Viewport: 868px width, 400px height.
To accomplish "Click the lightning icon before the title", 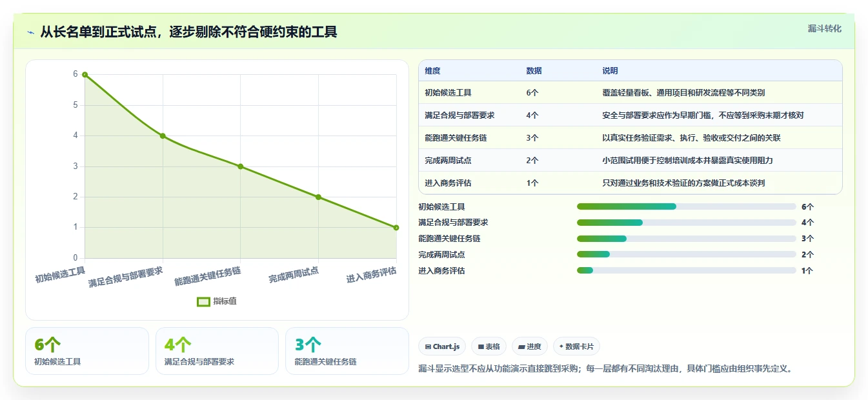I will coord(30,32).
